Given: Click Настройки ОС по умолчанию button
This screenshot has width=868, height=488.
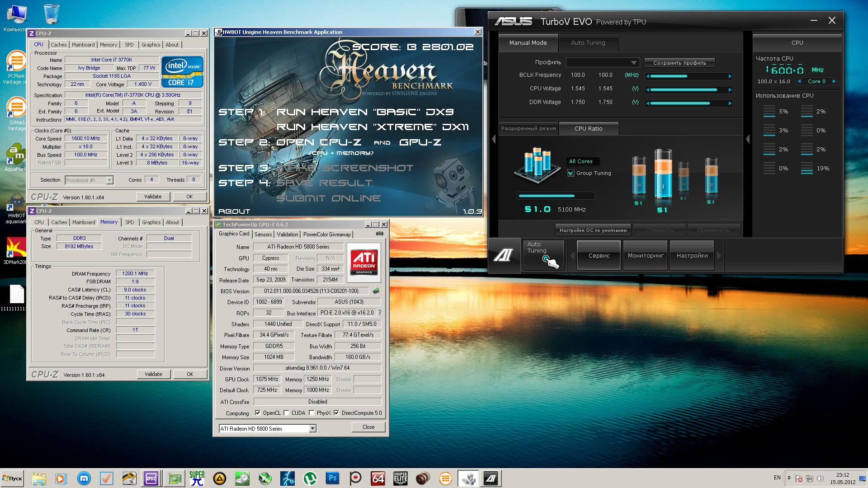Looking at the screenshot, I should coord(593,230).
